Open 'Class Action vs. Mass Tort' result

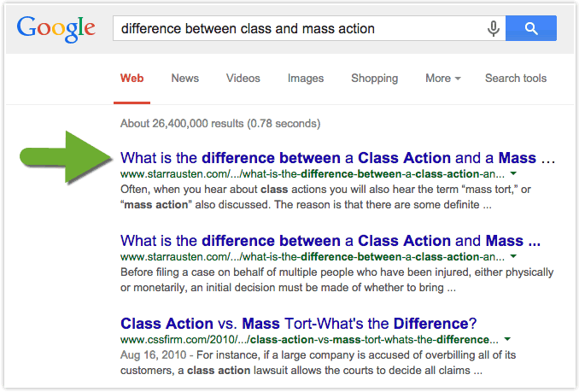[298, 324]
